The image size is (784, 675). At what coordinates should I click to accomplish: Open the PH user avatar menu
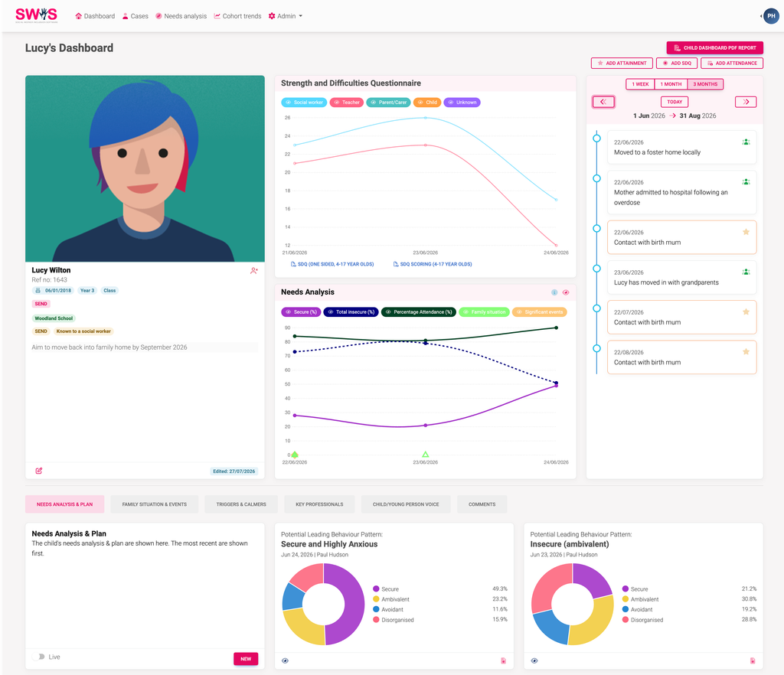[x=771, y=16]
